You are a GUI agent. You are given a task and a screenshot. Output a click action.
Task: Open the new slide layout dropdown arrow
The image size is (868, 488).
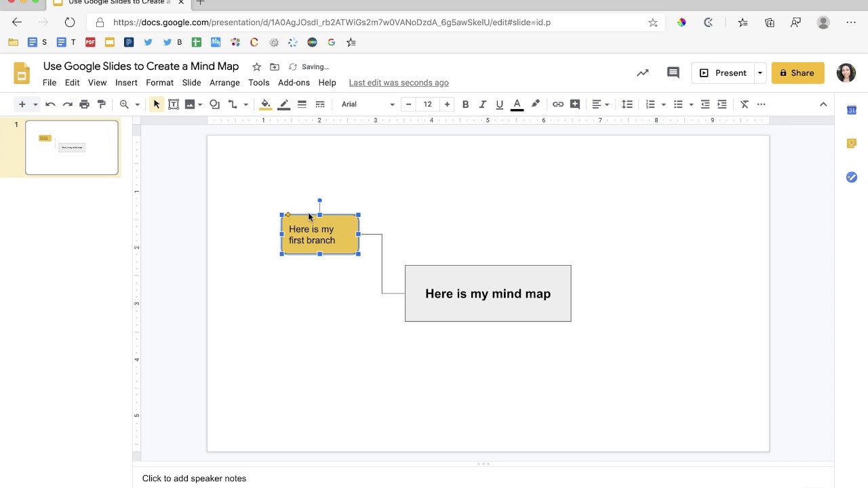(x=35, y=104)
